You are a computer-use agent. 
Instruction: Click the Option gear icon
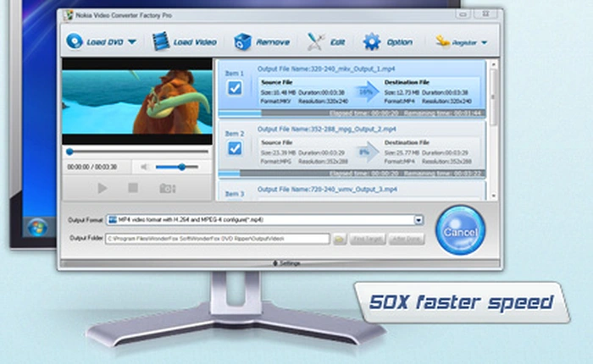point(372,41)
